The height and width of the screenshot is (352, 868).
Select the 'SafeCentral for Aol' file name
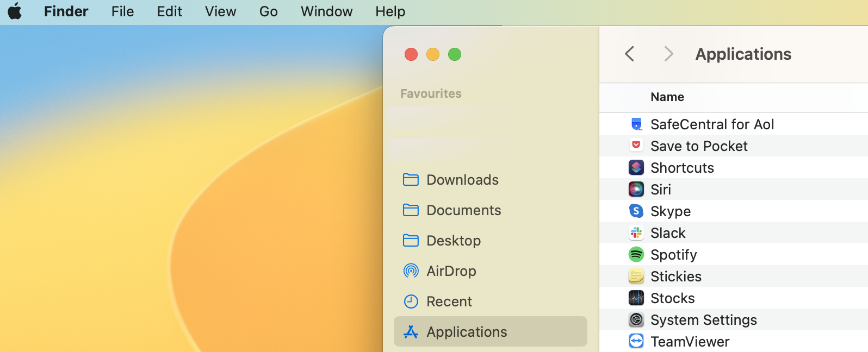(x=712, y=124)
